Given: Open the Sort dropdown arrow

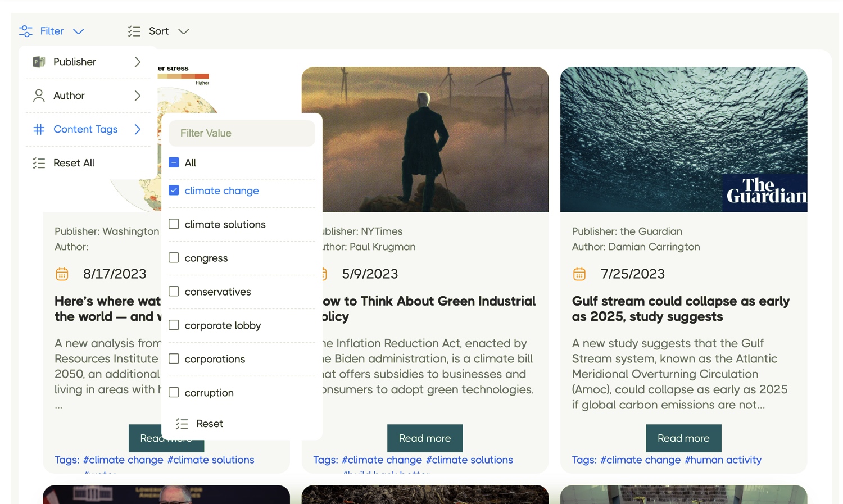Looking at the screenshot, I should coord(183,31).
